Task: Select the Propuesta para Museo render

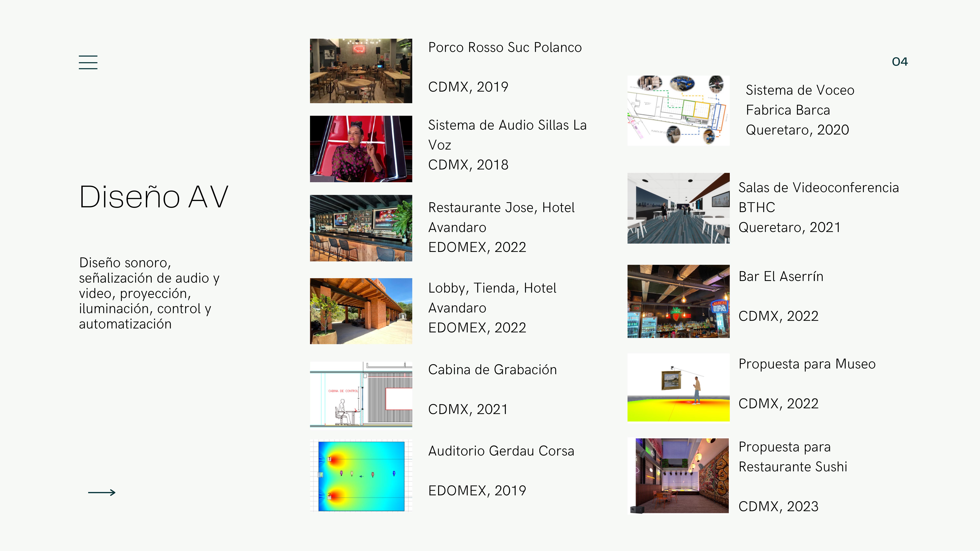Action: [678, 387]
